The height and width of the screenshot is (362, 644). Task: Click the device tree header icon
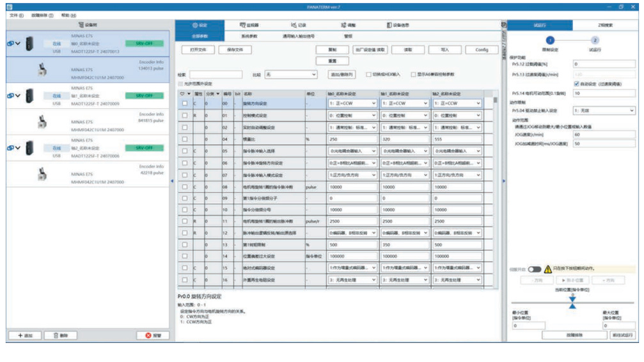(x=81, y=25)
